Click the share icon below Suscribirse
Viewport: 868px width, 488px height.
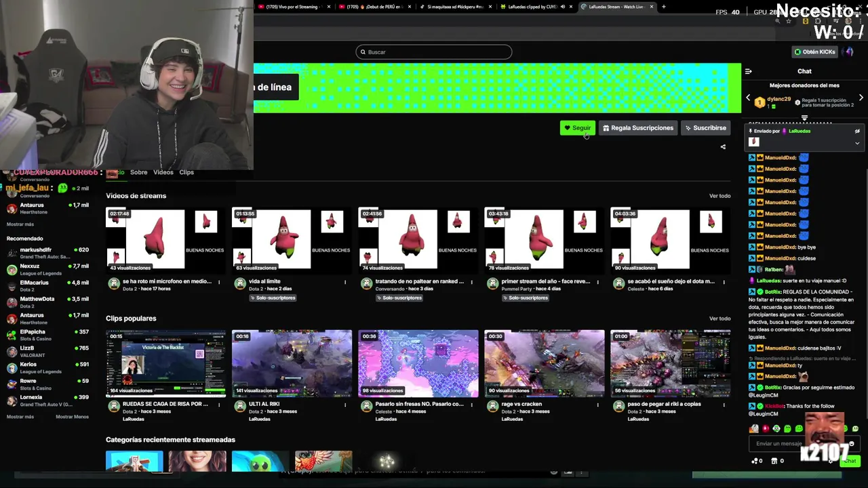tap(723, 146)
